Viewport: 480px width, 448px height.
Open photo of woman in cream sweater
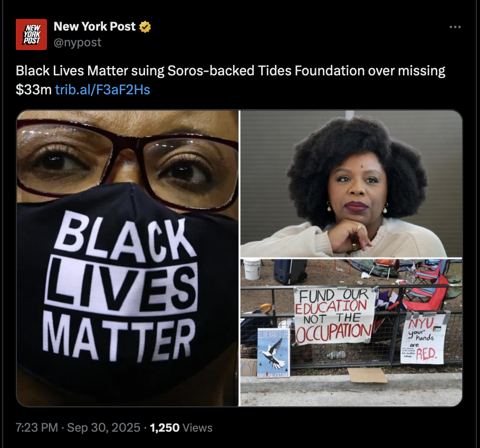(351, 184)
